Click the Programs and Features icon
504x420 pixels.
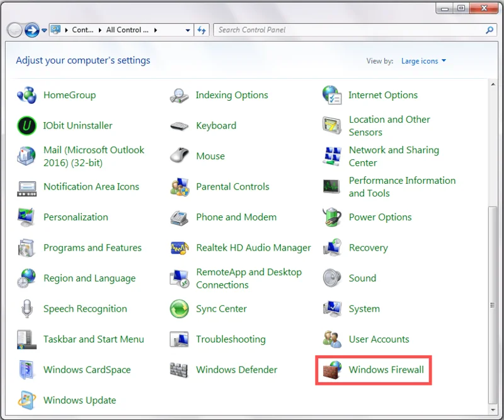pos(26,247)
